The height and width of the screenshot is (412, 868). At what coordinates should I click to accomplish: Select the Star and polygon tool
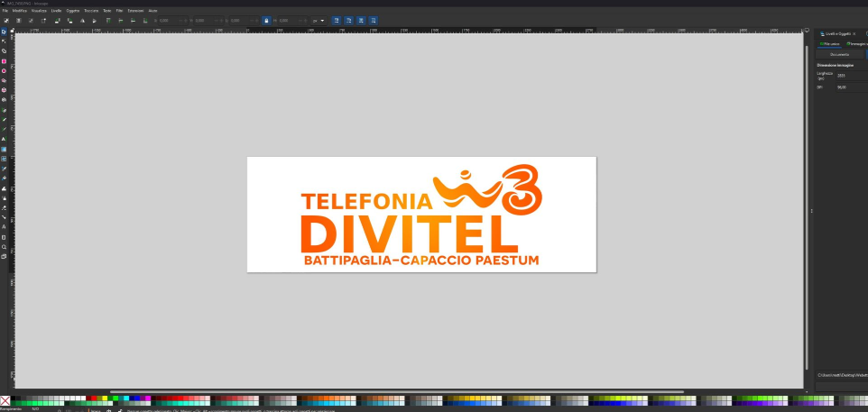coord(4,80)
